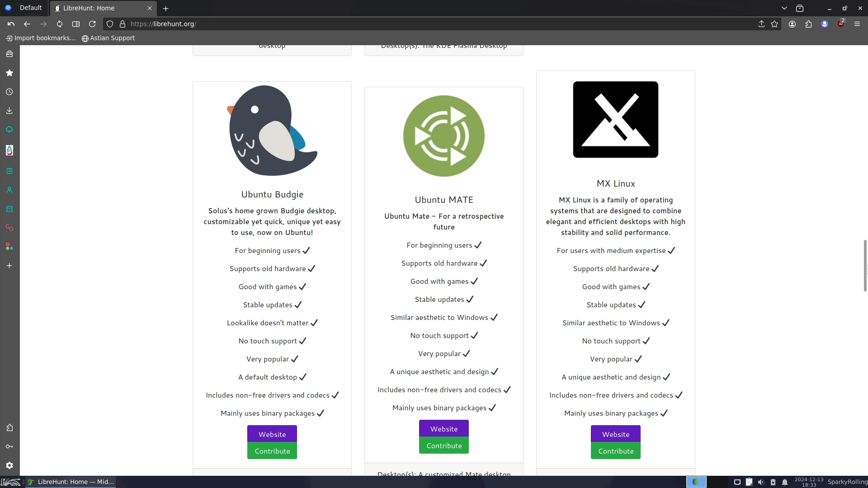Open the bookmarks star sidebar panel
The height and width of the screenshot is (488, 868).
(9, 73)
